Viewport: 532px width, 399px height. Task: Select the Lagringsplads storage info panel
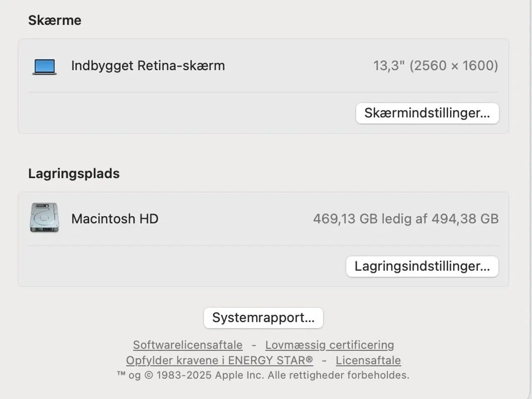[x=263, y=239]
